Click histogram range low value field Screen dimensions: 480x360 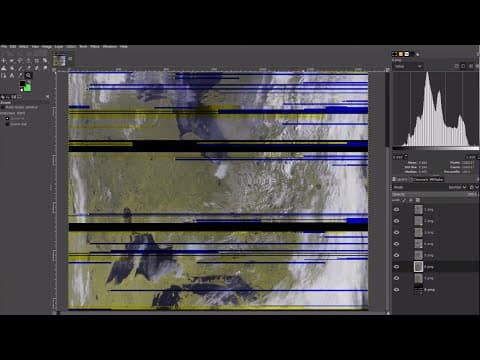click(x=398, y=157)
